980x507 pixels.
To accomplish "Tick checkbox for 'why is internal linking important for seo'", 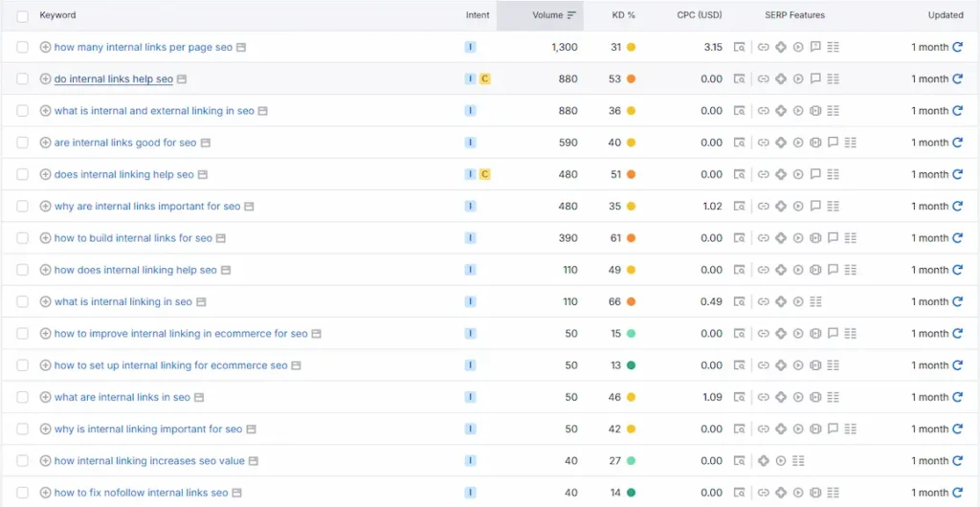I will (23, 429).
